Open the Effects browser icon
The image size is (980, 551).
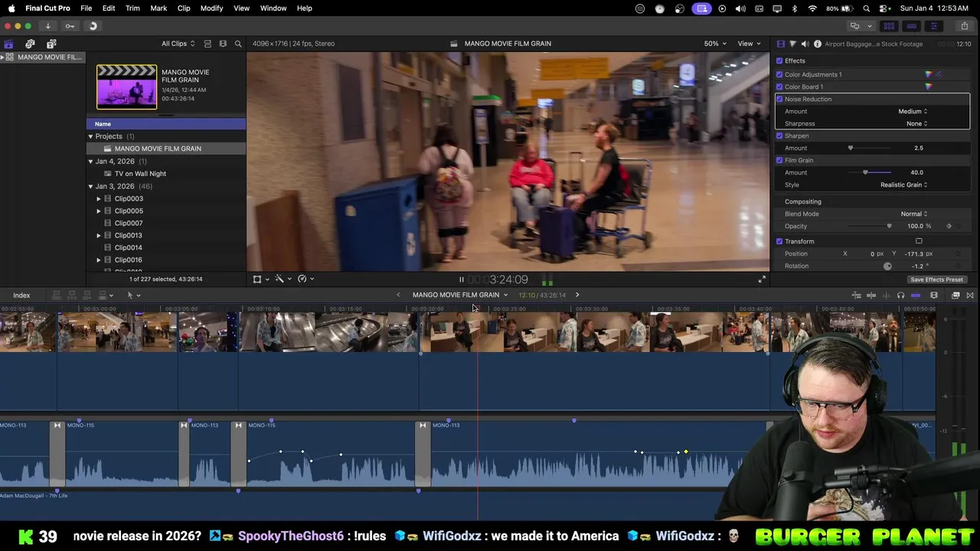pyautogui.click(x=955, y=295)
